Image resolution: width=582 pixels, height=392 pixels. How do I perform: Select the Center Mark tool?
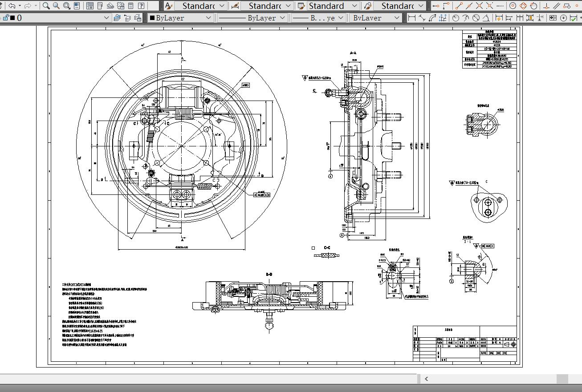(x=563, y=18)
